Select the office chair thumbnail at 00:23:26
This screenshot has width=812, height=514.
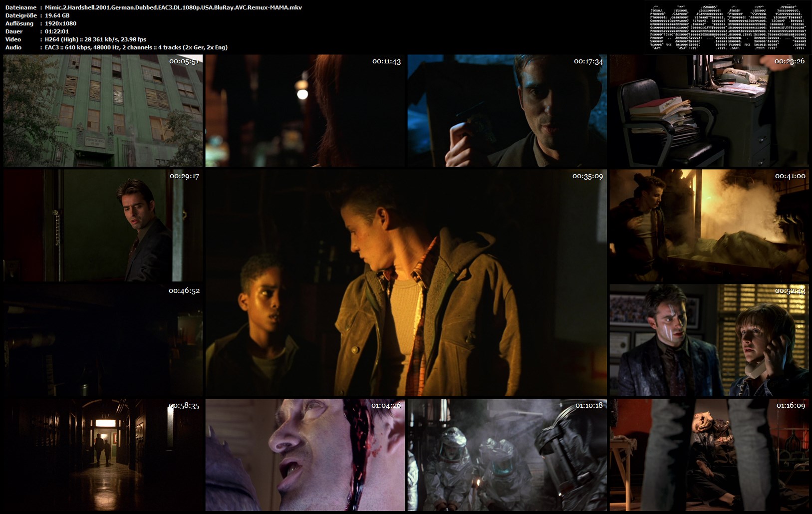coord(709,111)
